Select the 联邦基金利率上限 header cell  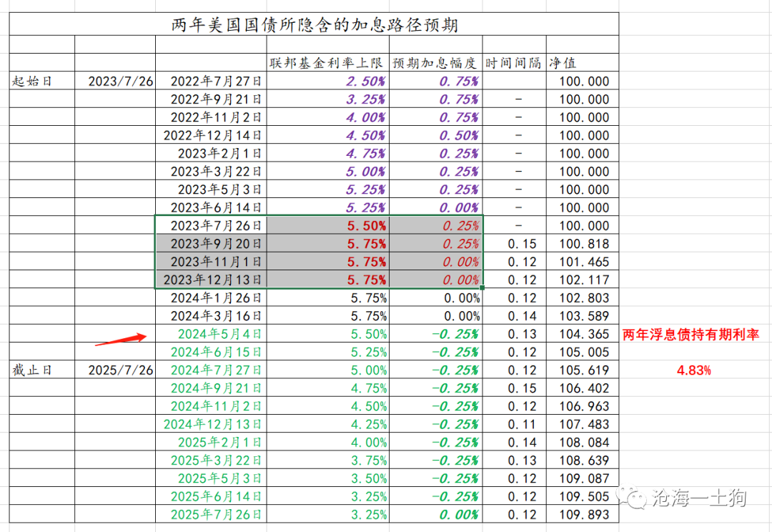[327, 63]
